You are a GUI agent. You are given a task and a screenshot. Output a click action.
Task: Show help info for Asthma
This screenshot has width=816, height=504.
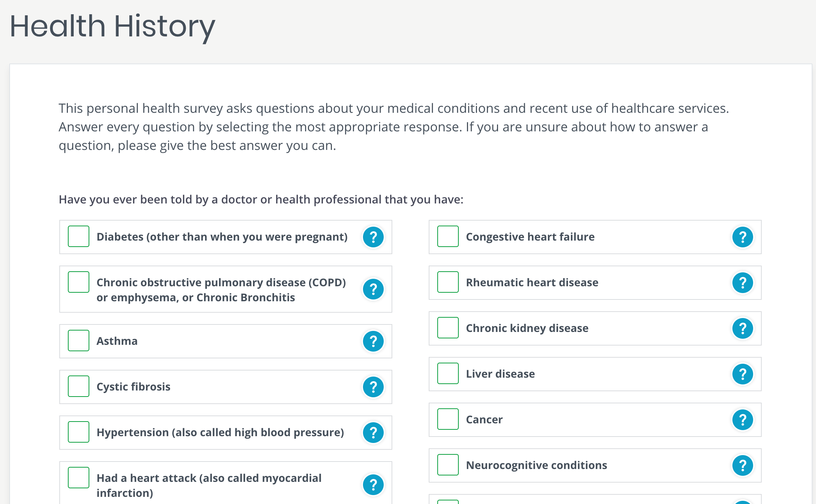373,341
